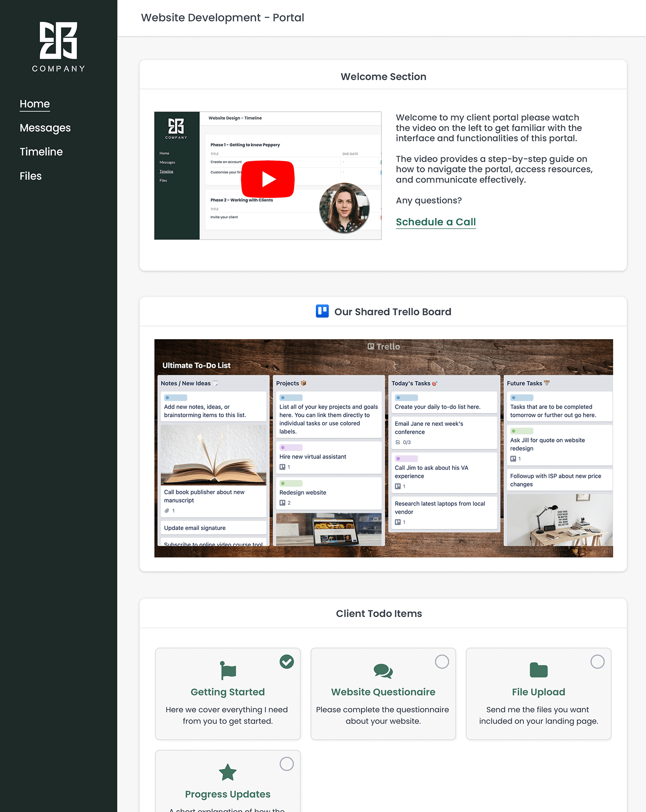Open card 'Research latest laptops from local vendor'

(x=444, y=512)
